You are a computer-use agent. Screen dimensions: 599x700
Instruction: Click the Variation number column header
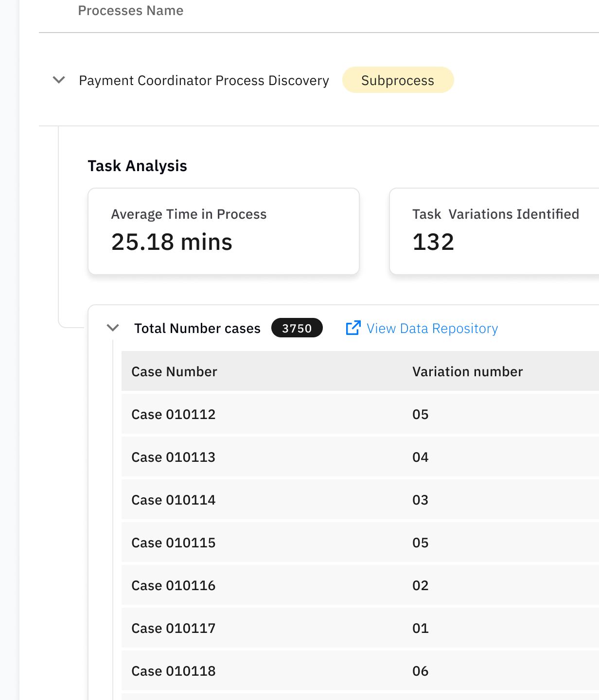coord(467,371)
